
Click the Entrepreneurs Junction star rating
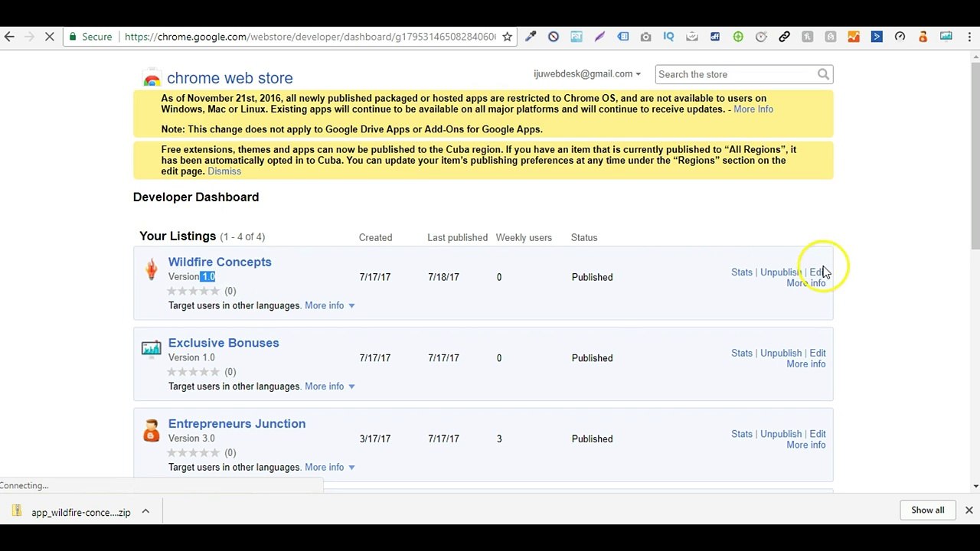point(194,453)
